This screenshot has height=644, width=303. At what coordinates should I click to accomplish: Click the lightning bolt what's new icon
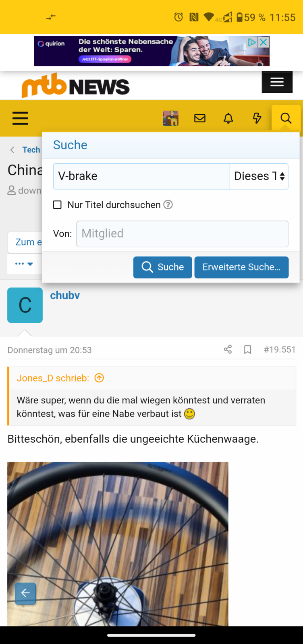click(x=257, y=118)
